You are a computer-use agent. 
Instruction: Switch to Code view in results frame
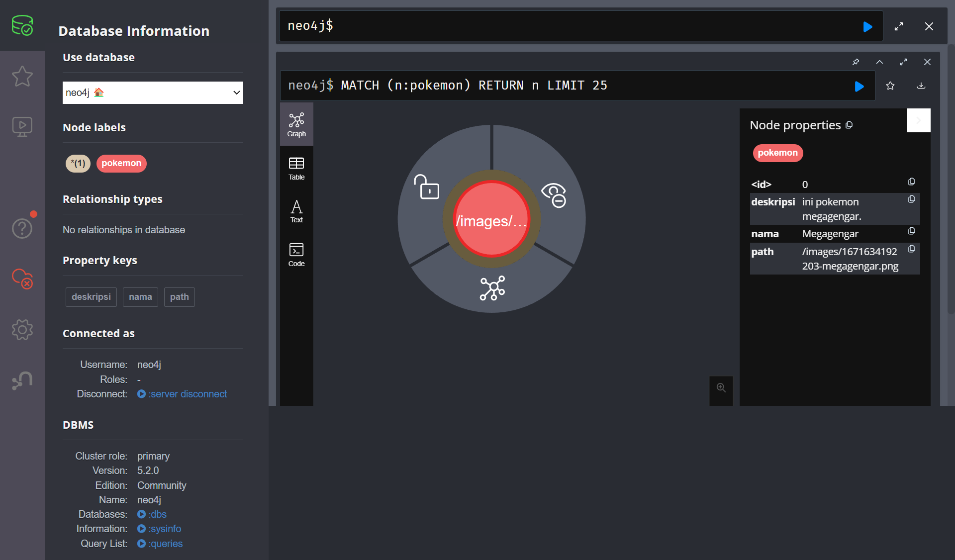tap(296, 255)
